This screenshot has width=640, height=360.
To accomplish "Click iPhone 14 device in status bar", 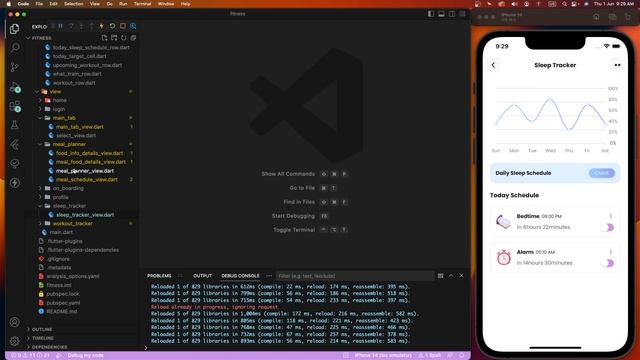I will 383,356.
